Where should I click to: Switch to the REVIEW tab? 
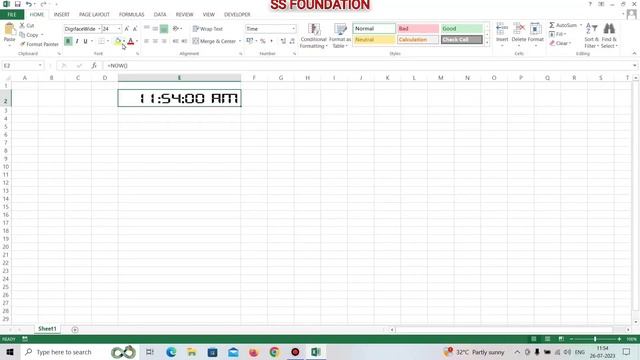184,15
